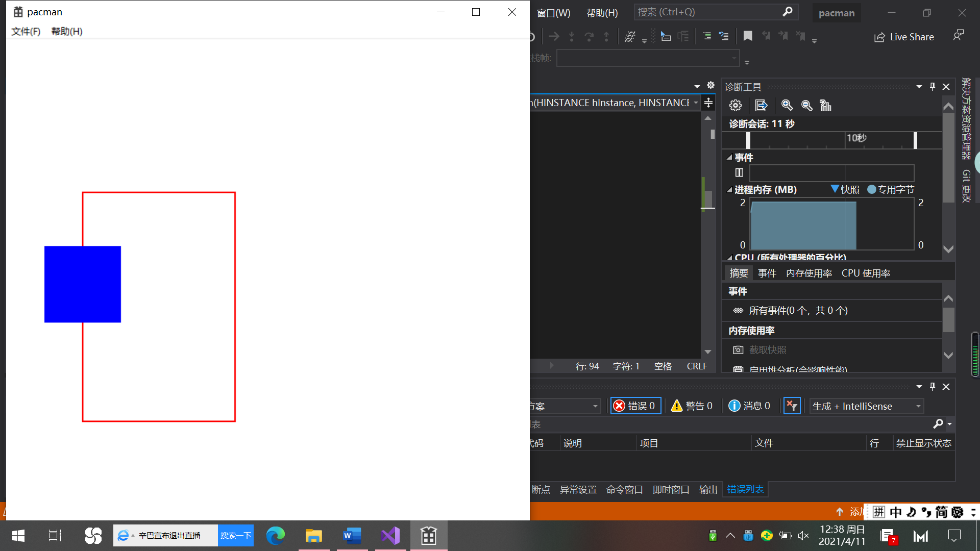The width and height of the screenshot is (980, 551).
Task: Collapse the 事件 graph section
Action: coord(729,157)
